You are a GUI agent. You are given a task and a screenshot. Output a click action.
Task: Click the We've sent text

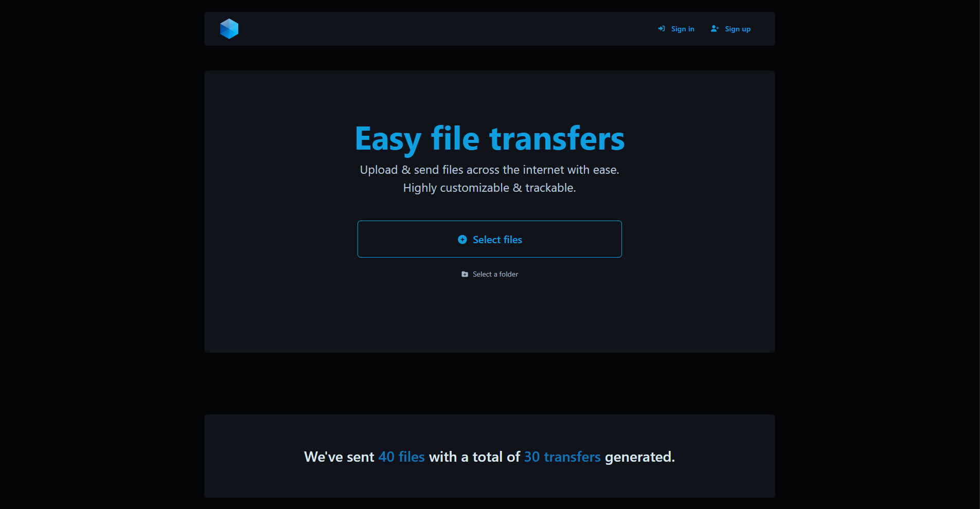339,457
